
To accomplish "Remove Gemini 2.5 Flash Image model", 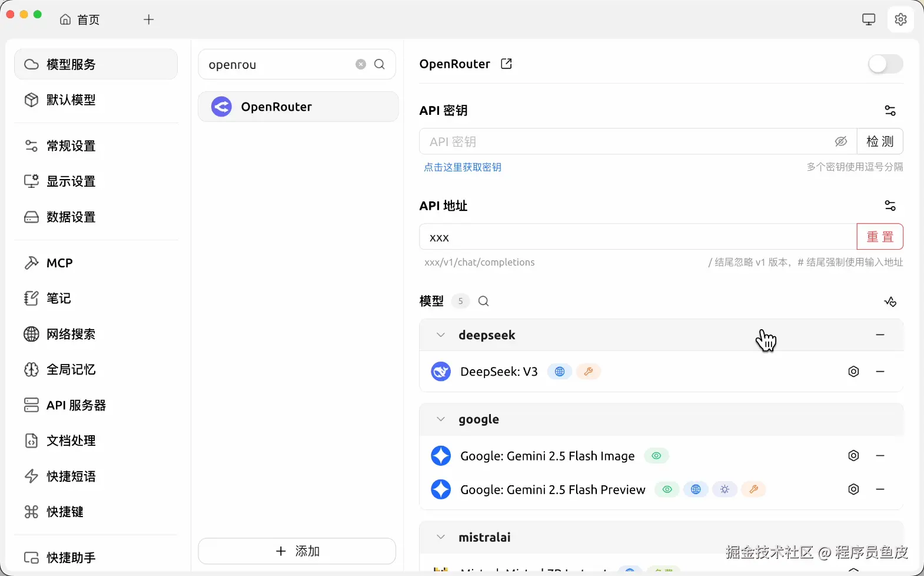I will [880, 456].
